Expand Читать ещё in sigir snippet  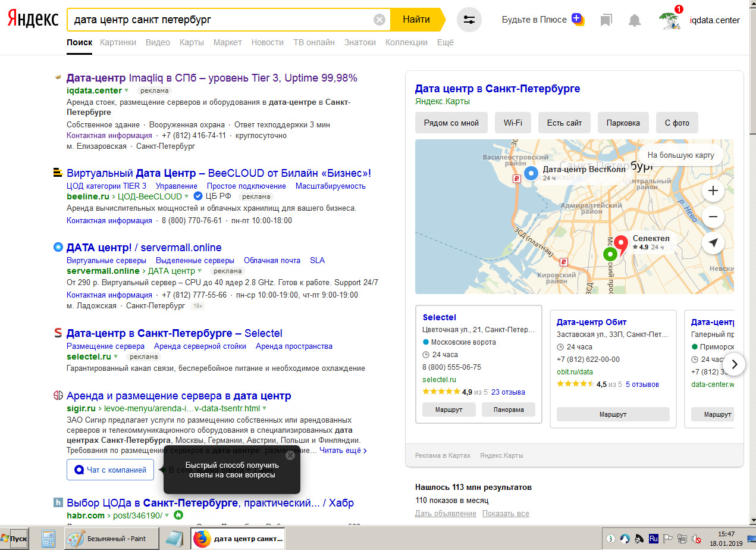coord(343,451)
